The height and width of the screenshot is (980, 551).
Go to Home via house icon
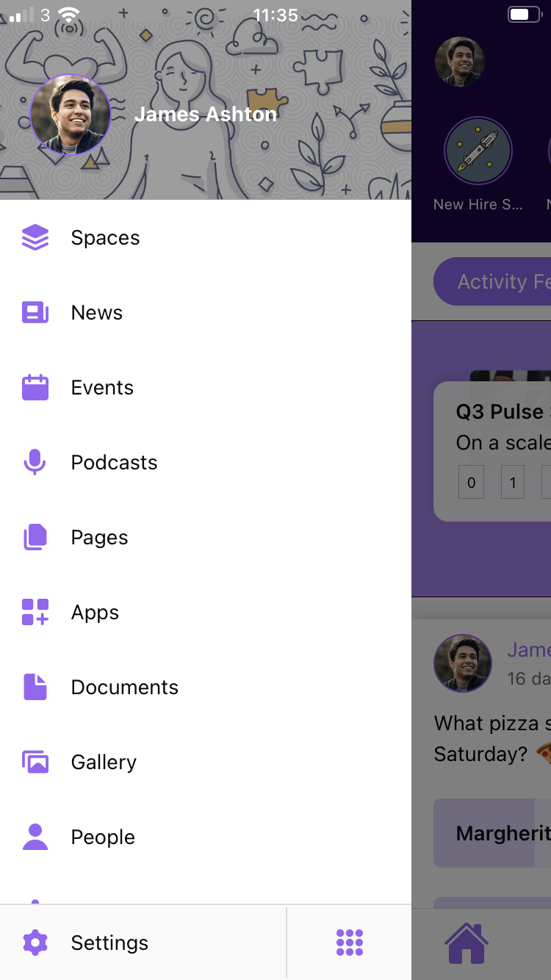coord(467,943)
